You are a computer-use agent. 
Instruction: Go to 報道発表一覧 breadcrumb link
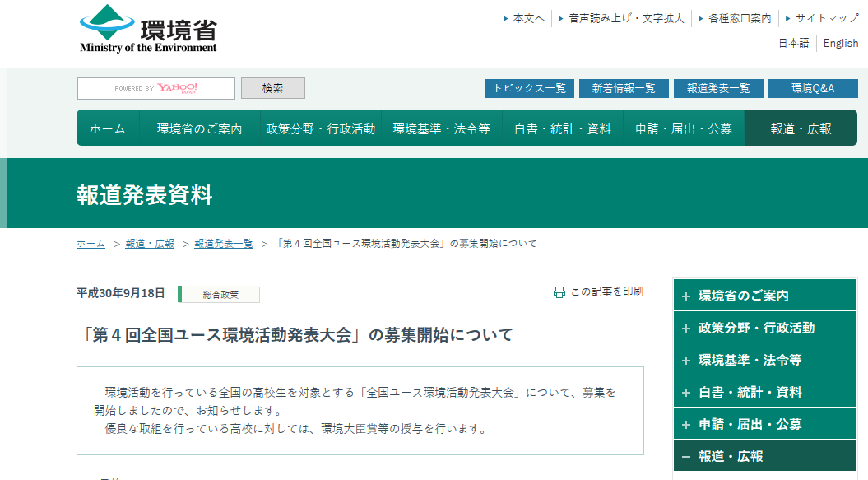point(224,244)
